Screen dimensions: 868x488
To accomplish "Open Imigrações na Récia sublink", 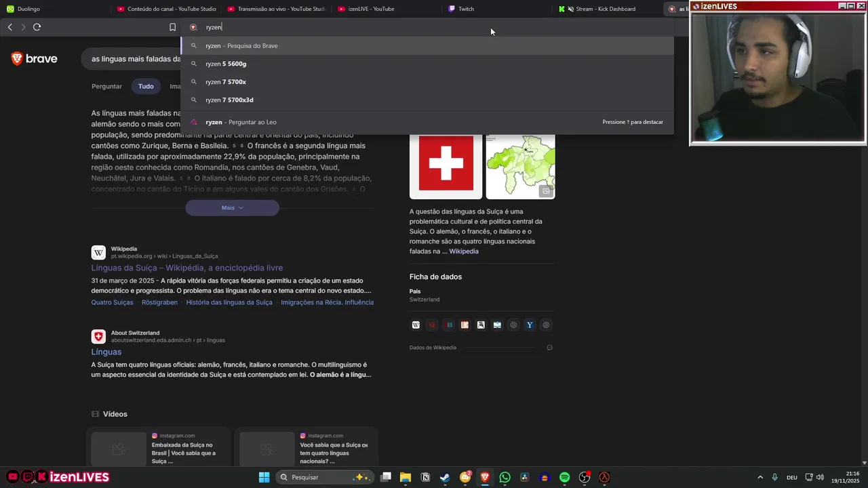I will 327,302.
